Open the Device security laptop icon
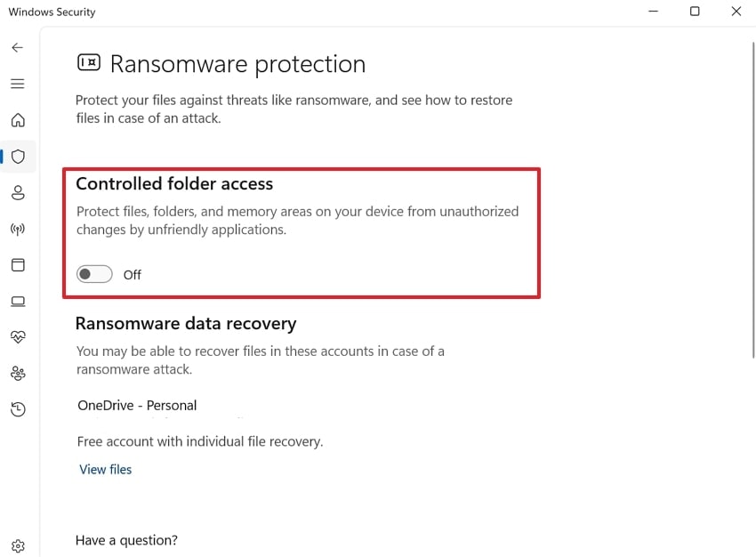The height and width of the screenshot is (557, 756). point(18,301)
